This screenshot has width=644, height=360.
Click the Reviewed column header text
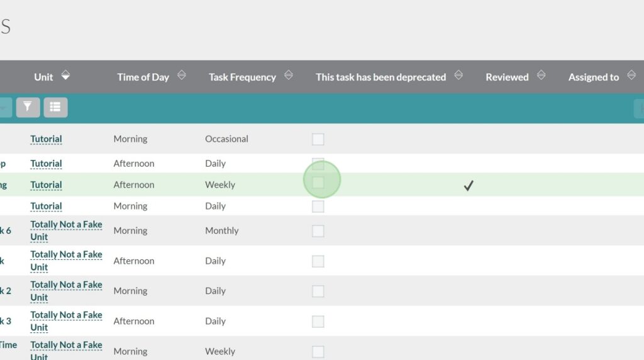pos(506,77)
